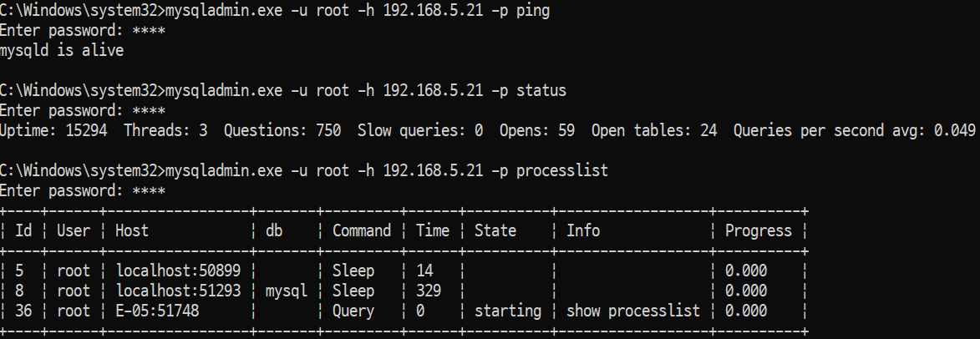Click the command line ending in 'ping'
The image size is (980, 339).
tap(275, 11)
